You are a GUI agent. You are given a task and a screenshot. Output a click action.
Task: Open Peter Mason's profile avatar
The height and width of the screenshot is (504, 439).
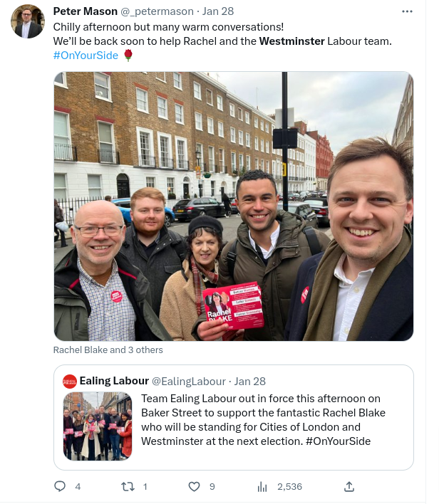pyautogui.click(x=27, y=21)
